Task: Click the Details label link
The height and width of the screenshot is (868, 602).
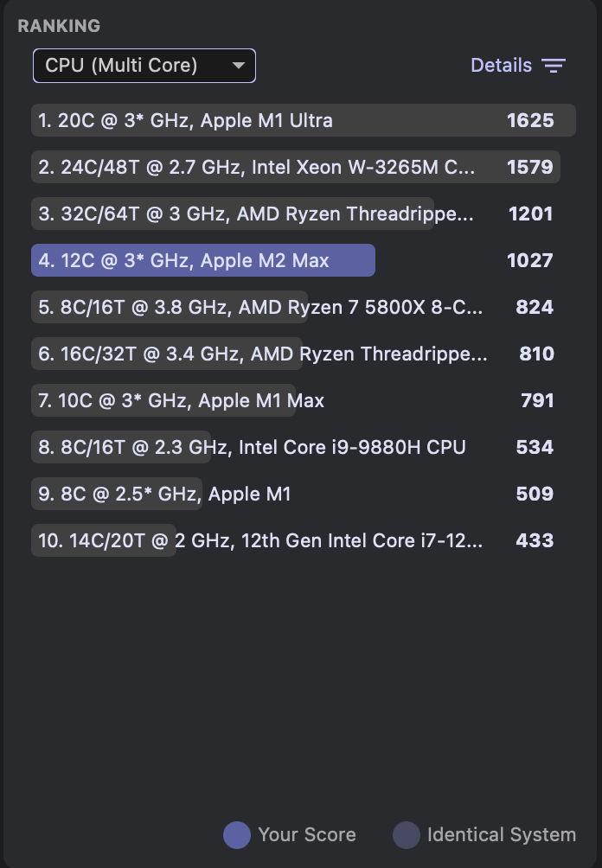Action: point(501,66)
